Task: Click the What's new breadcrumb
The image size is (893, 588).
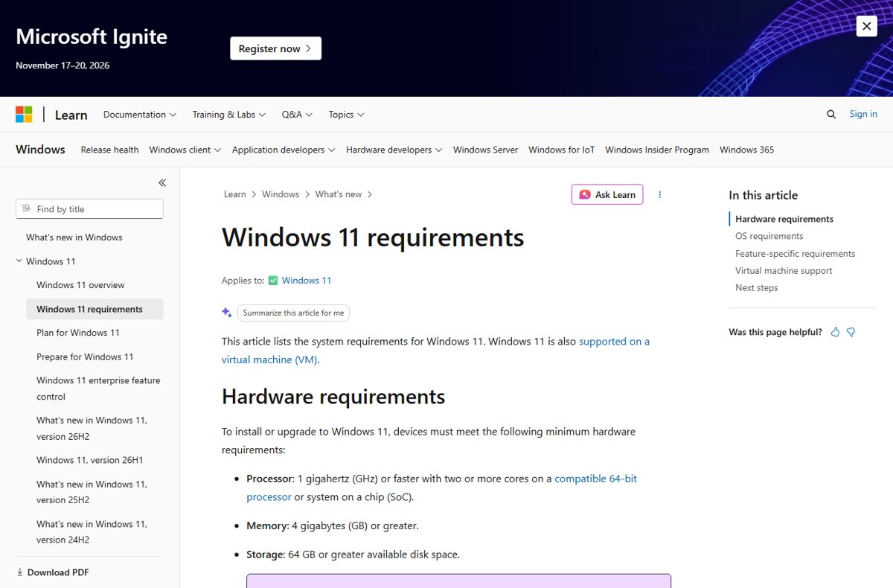Action: (x=339, y=194)
